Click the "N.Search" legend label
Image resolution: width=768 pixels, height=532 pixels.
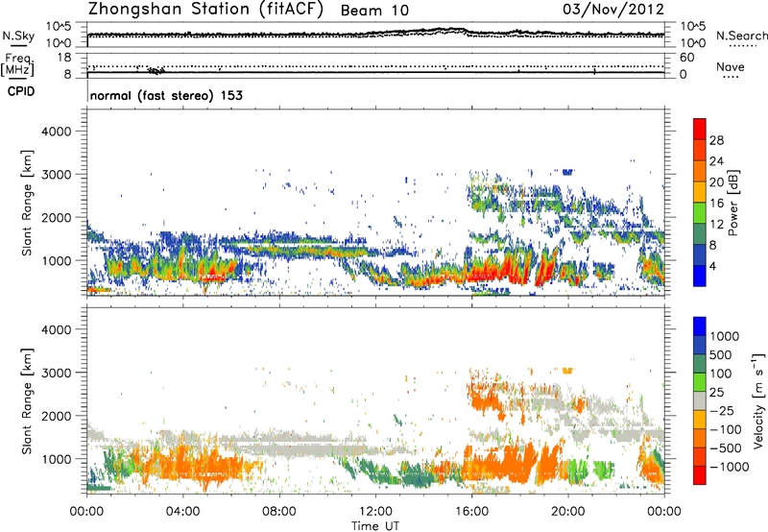pyautogui.click(x=742, y=36)
